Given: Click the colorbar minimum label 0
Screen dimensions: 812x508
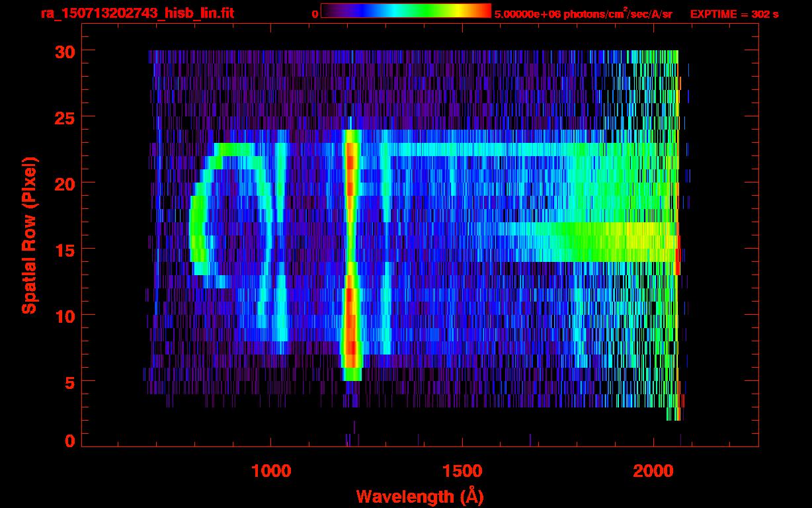Looking at the screenshot, I should tap(315, 14).
